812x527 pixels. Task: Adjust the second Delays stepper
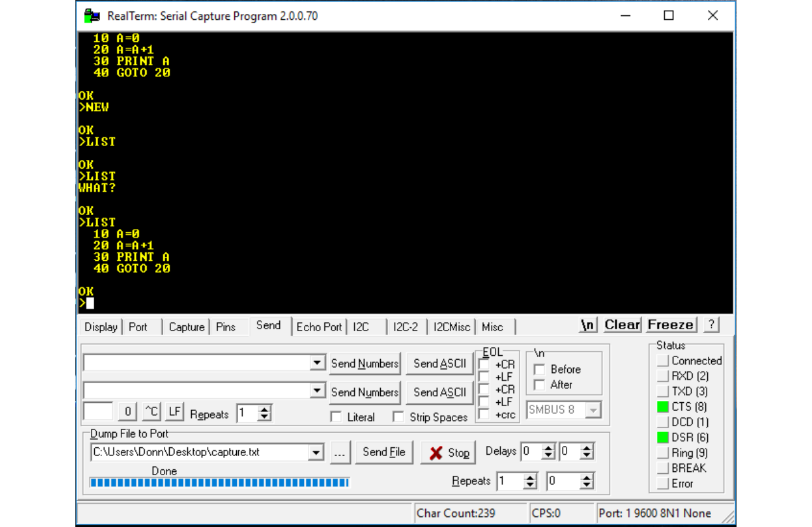[x=586, y=453]
